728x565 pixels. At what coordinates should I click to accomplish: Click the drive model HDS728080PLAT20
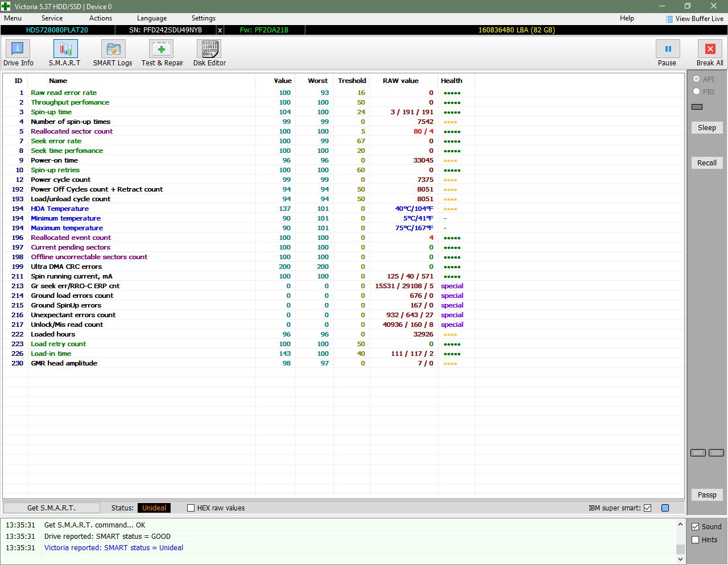[x=57, y=30]
